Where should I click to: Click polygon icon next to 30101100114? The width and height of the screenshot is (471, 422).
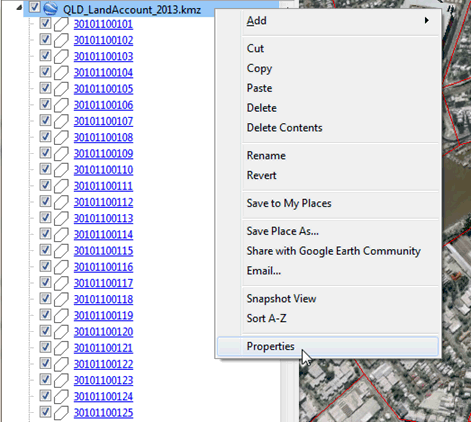coord(61,235)
